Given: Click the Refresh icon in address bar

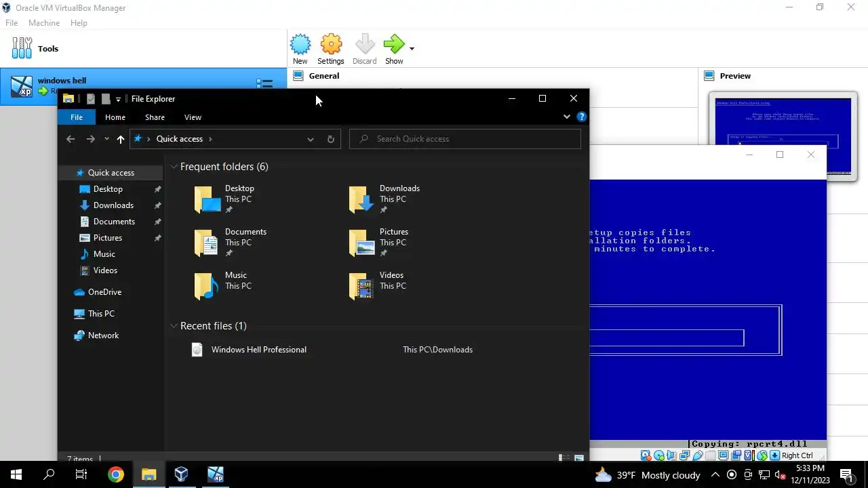Looking at the screenshot, I should pos(331,139).
